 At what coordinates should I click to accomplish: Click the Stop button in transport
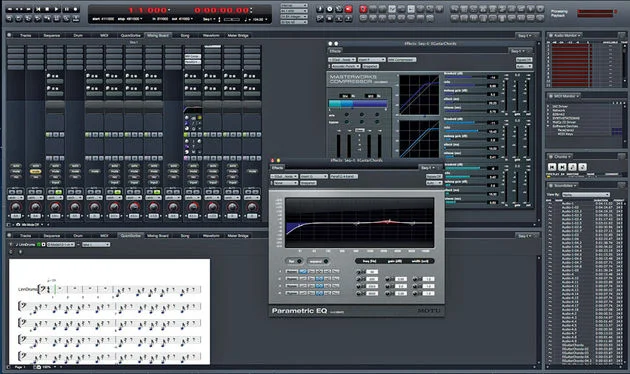pos(47,9)
